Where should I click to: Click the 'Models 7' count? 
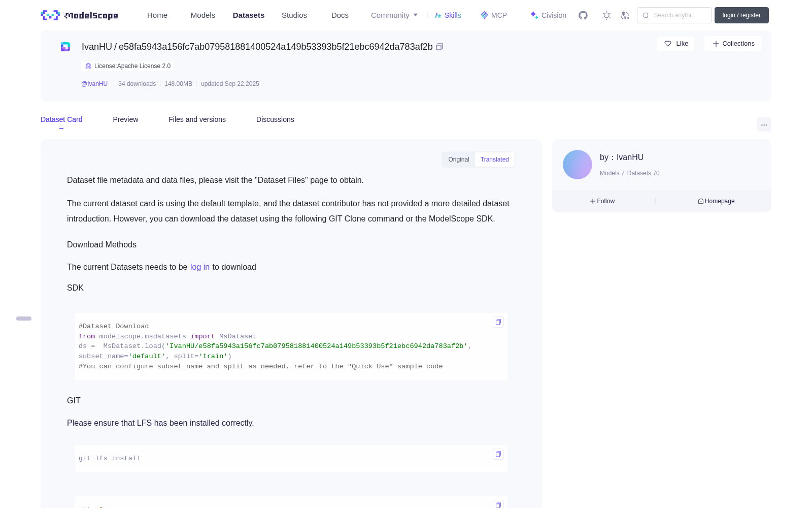612,173
